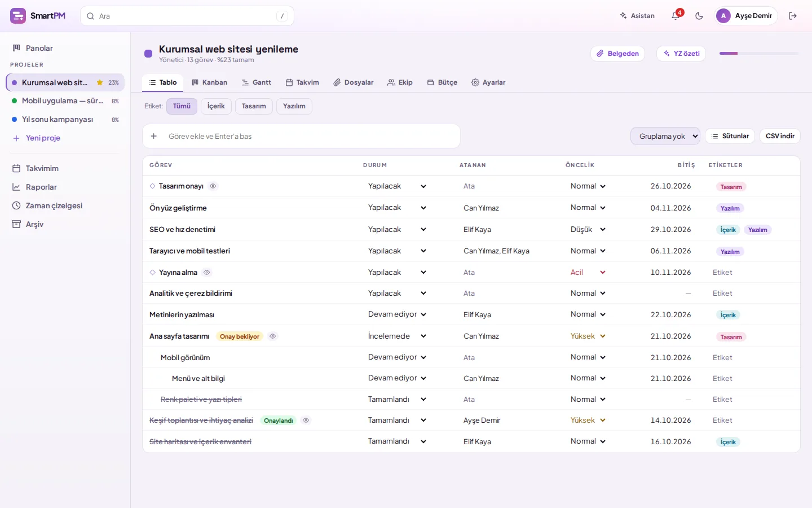Switch to the Kanban tab

(209, 82)
